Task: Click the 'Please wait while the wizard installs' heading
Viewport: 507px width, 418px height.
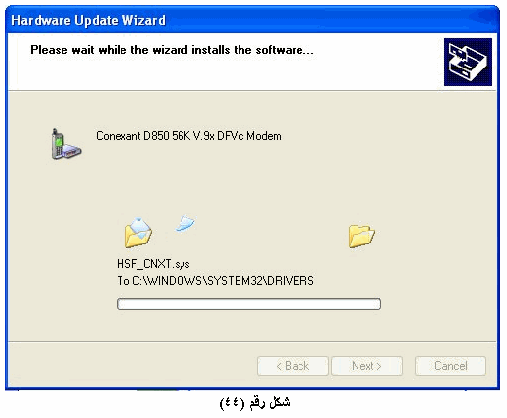Action: pos(172,50)
